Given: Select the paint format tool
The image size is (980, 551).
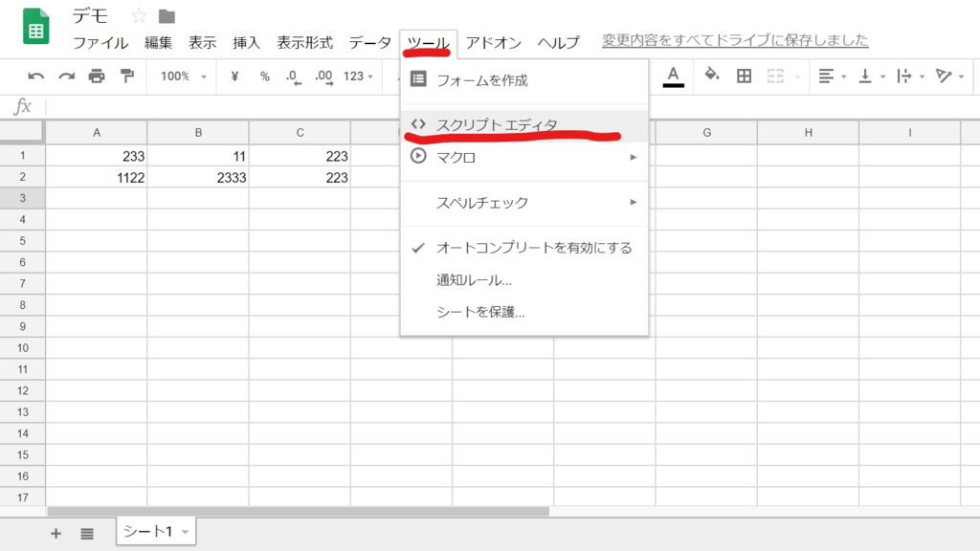Looking at the screenshot, I should point(127,76).
